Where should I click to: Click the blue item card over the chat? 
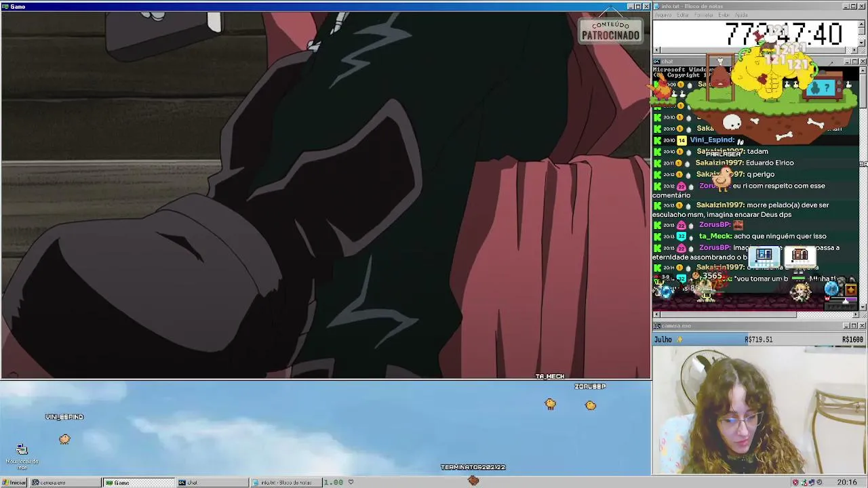[764, 256]
